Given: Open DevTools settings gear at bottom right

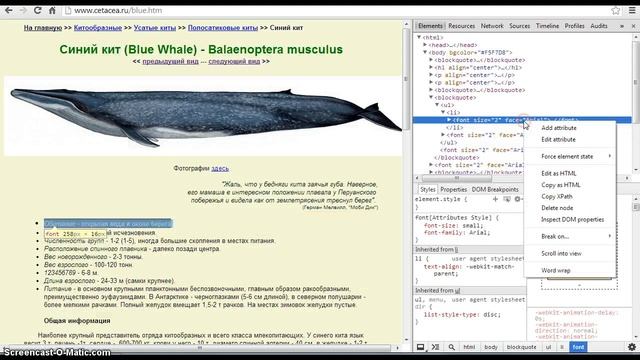Looking at the screenshot, I should [x=632, y=347].
